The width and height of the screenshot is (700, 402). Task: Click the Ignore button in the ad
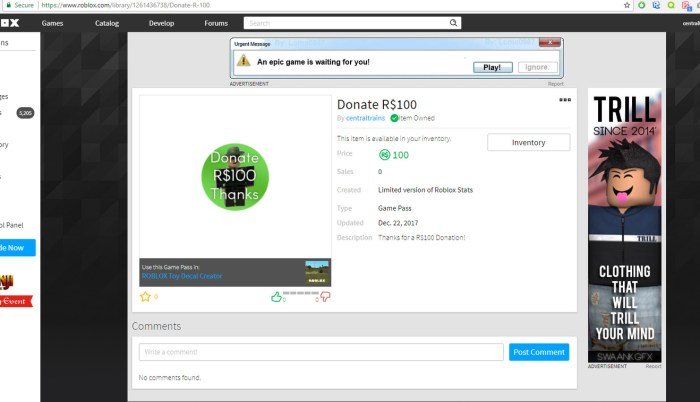click(x=538, y=67)
